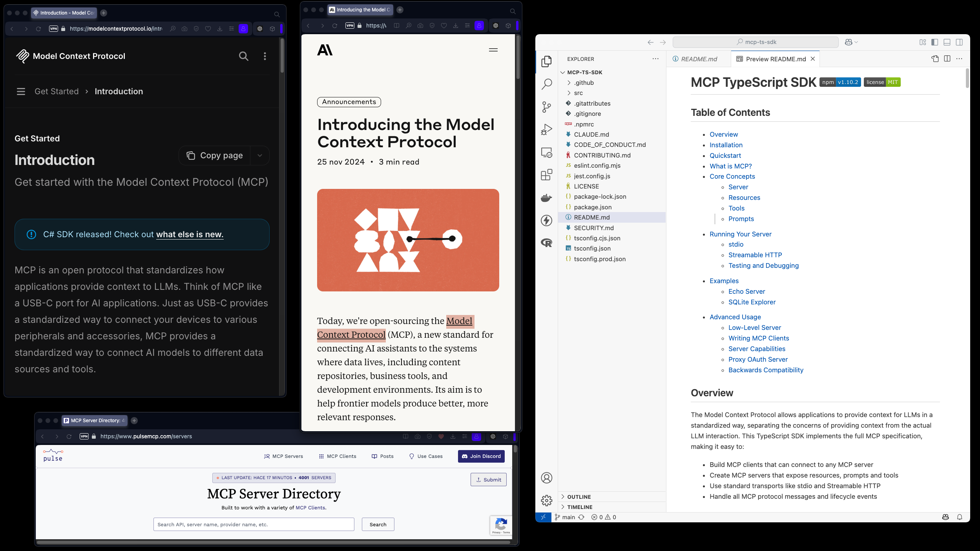Image resolution: width=980 pixels, height=551 pixels.
Task: Open the main branch picker in status bar
Action: tap(564, 517)
